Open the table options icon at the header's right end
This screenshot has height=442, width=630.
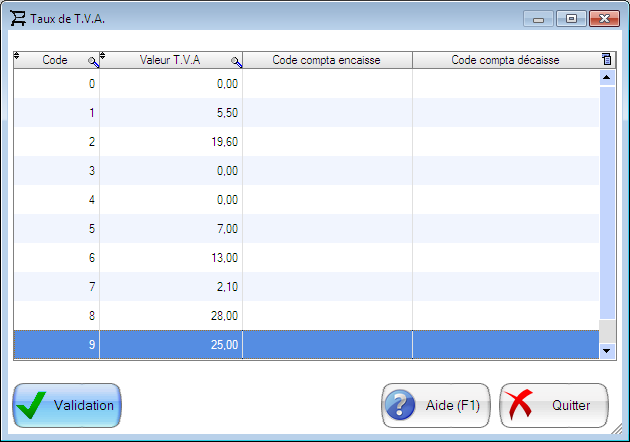[x=606, y=60]
